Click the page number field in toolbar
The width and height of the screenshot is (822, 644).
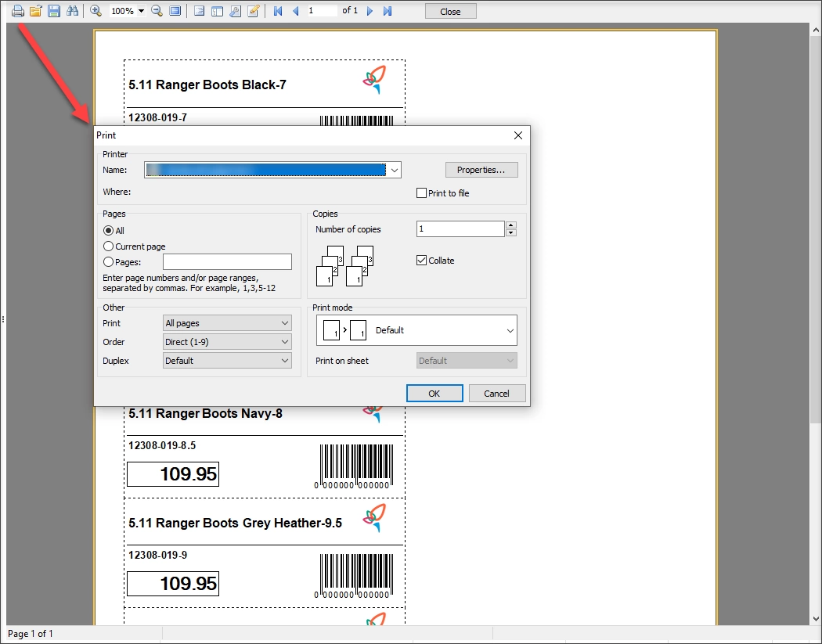point(322,10)
